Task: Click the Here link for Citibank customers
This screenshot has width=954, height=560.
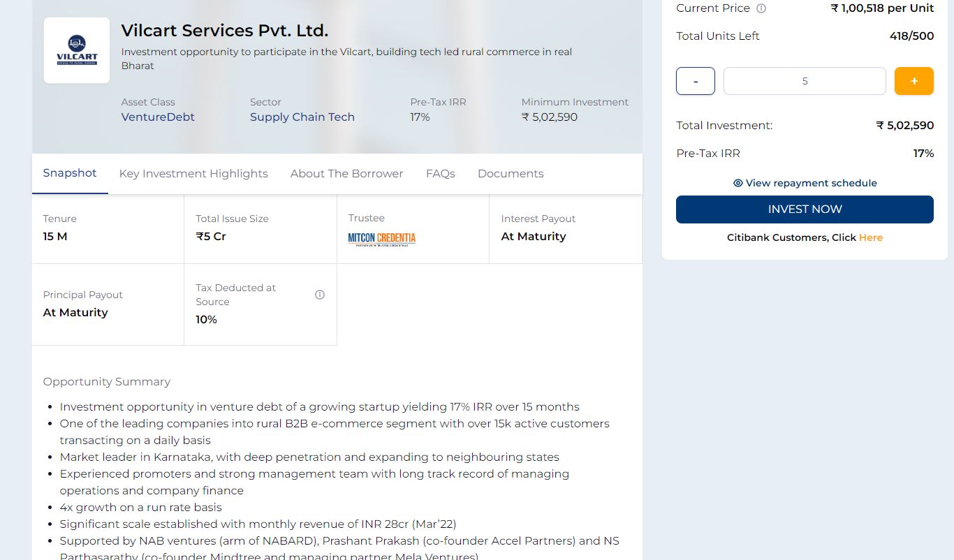Action: tap(871, 237)
